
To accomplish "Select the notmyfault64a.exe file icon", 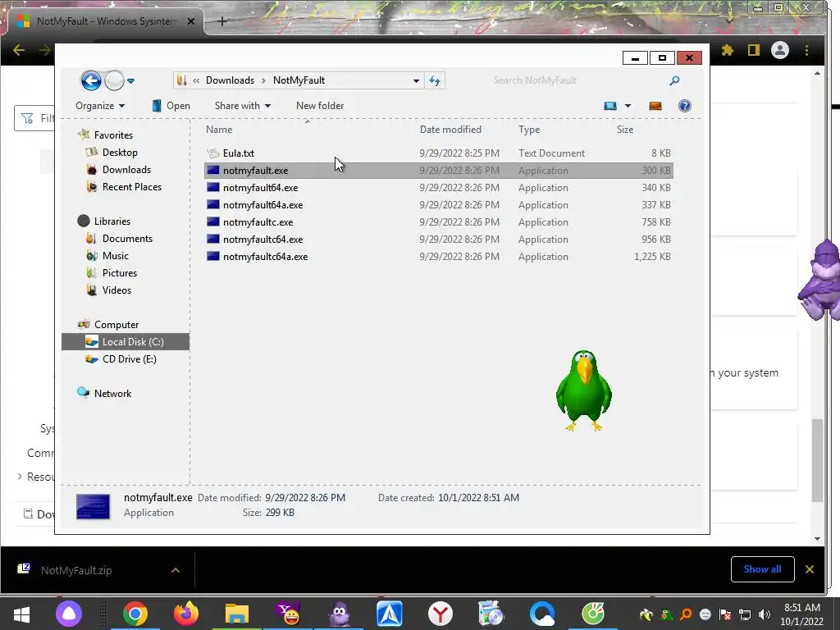I will (213, 204).
